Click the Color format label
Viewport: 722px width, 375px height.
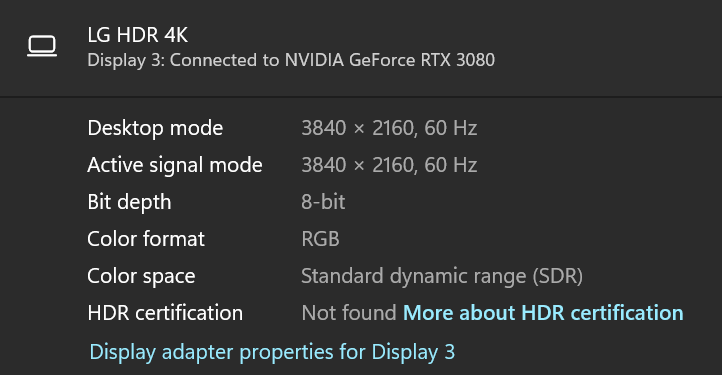[146, 239]
